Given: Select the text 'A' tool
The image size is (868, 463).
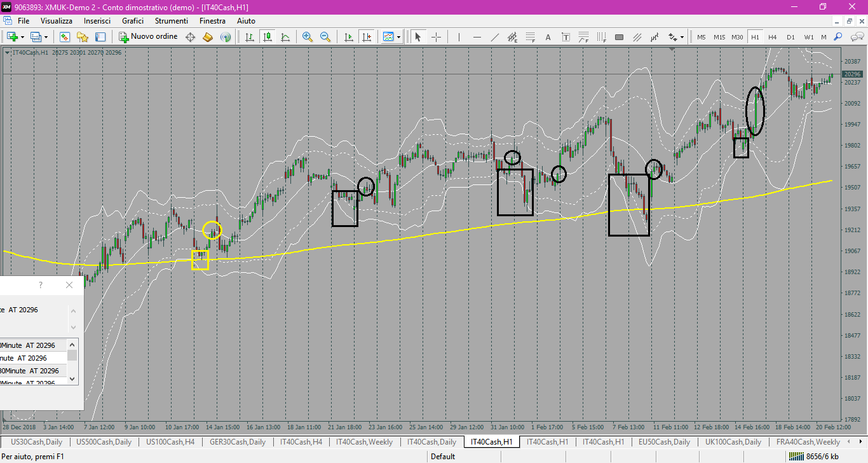Looking at the screenshot, I should [548, 37].
